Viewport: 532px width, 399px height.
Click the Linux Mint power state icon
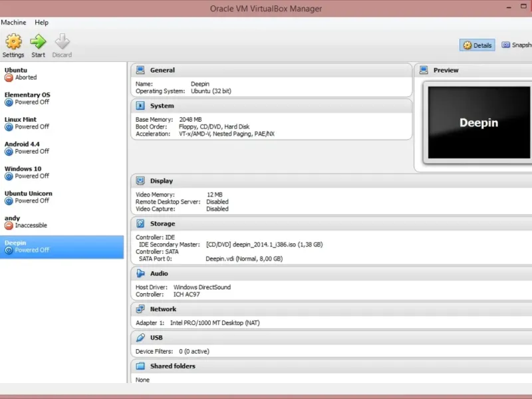9,127
